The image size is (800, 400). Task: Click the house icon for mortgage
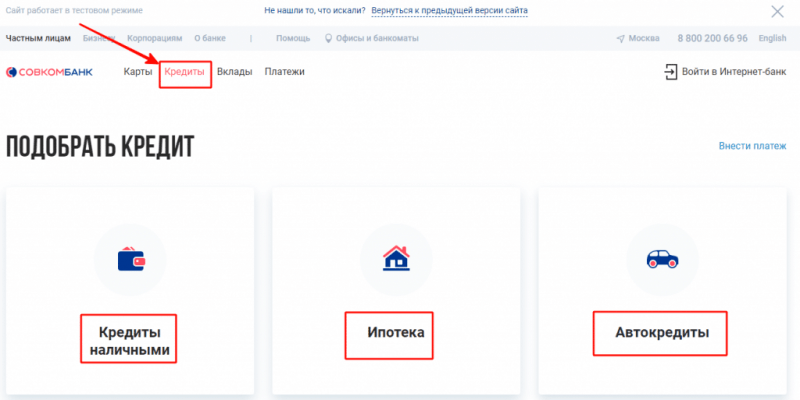tap(396, 258)
